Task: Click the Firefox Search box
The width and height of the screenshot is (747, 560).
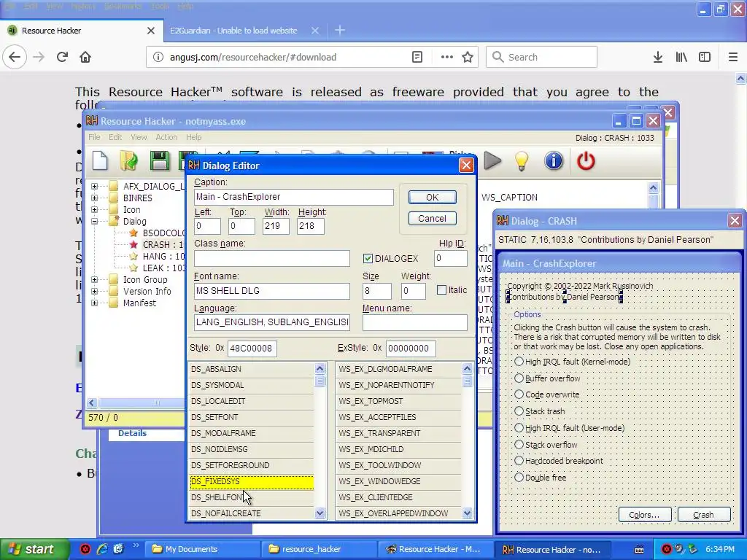Action: (x=542, y=57)
